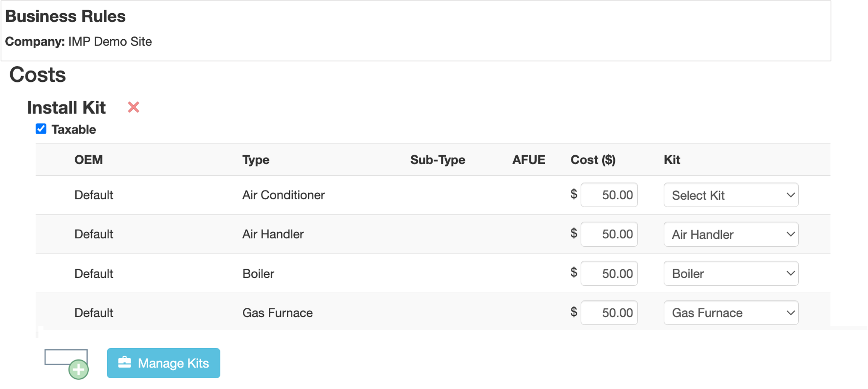Edit the Air Conditioner cost field
This screenshot has width=868, height=389.
pyautogui.click(x=609, y=195)
